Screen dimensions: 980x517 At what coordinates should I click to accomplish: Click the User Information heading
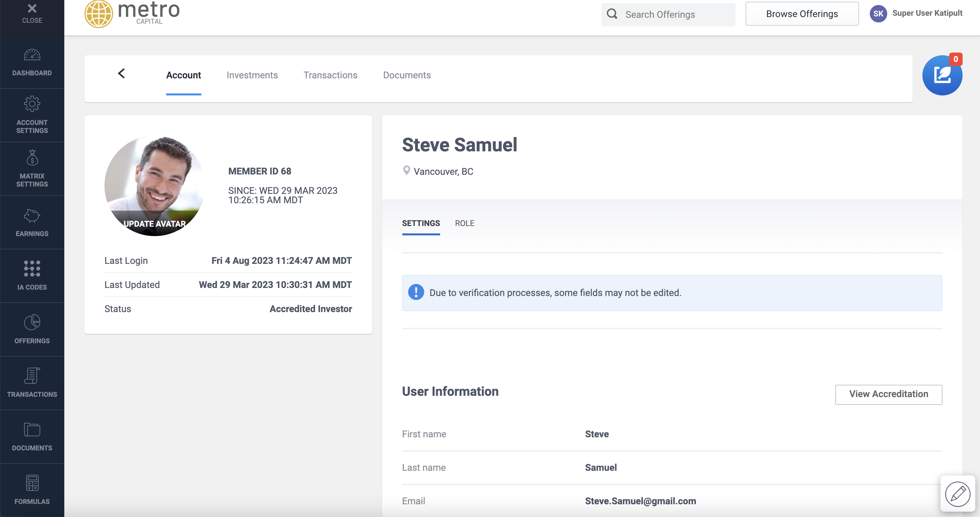coord(450,391)
